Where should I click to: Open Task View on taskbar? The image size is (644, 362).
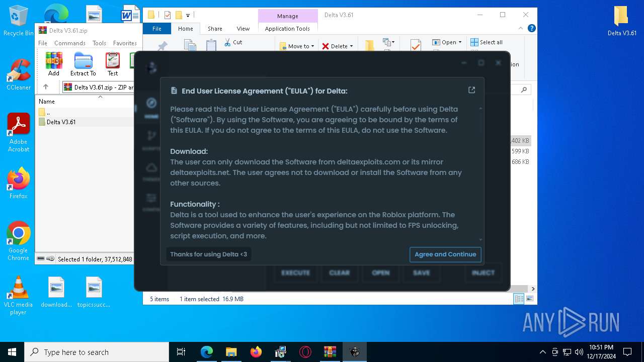181,352
